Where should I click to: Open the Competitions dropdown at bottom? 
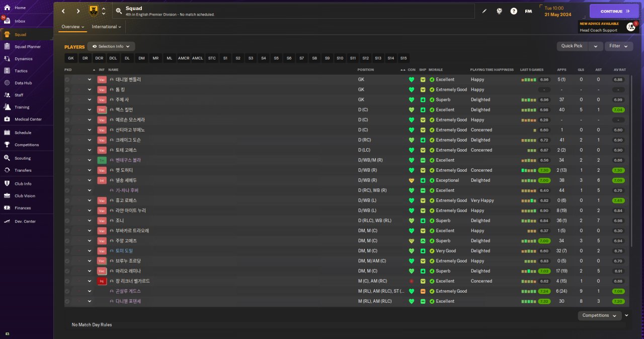[599, 315]
